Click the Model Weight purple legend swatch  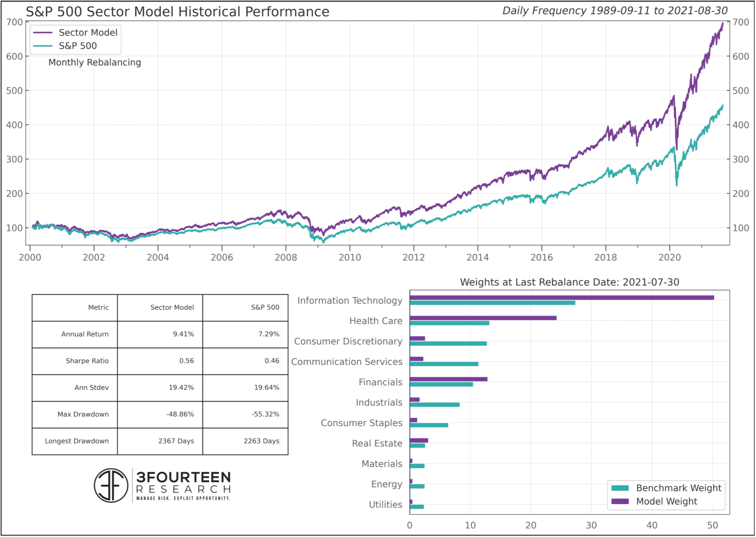(x=620, y=501)
